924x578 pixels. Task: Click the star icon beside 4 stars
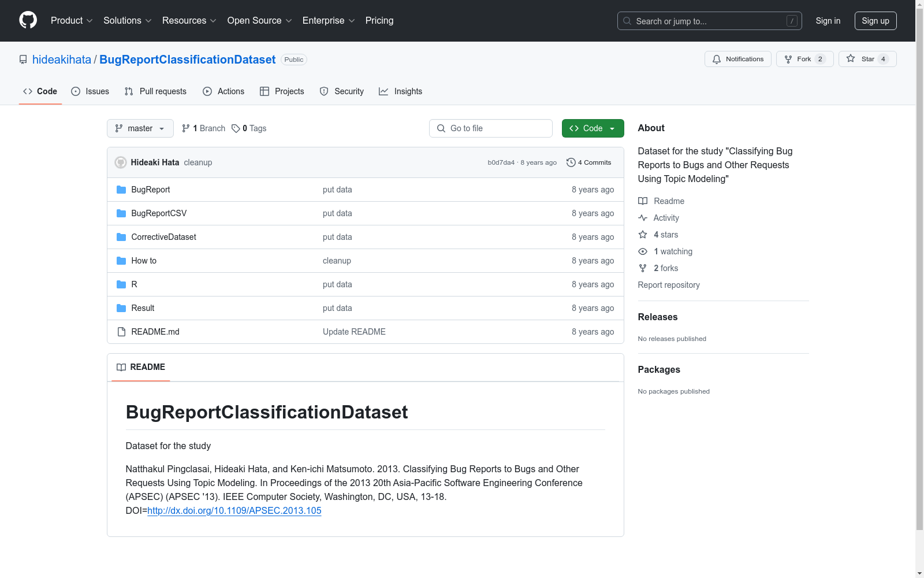tap(643, 235)
